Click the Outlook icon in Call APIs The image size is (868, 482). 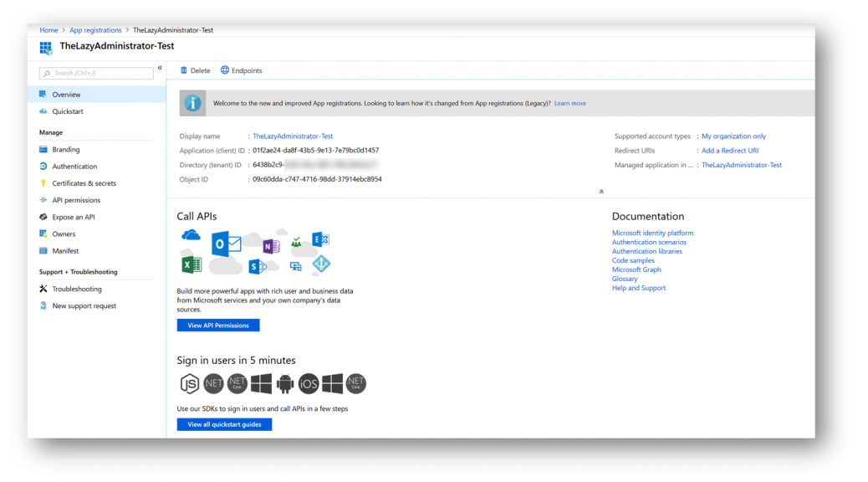tap(226, 244)
